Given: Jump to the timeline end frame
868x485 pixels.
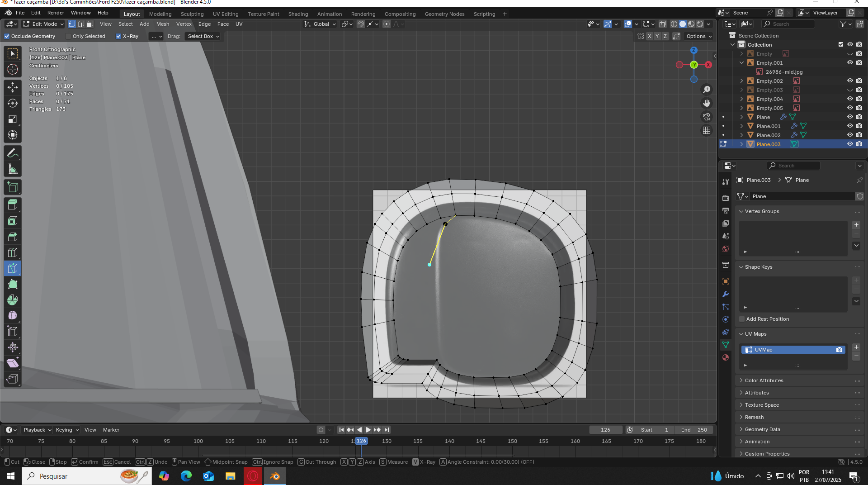Looking at the screenshot, I should (x=387, y=430).
